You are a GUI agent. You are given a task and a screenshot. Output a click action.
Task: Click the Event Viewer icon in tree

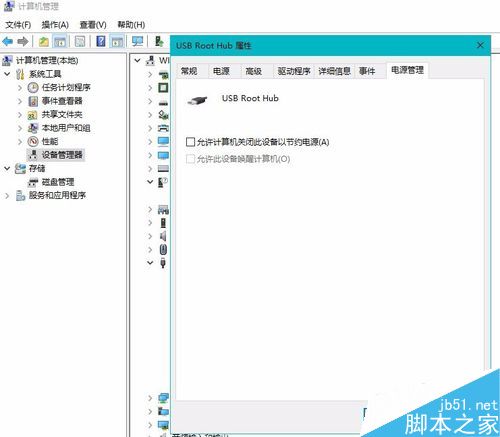click(x=33, y=101)
